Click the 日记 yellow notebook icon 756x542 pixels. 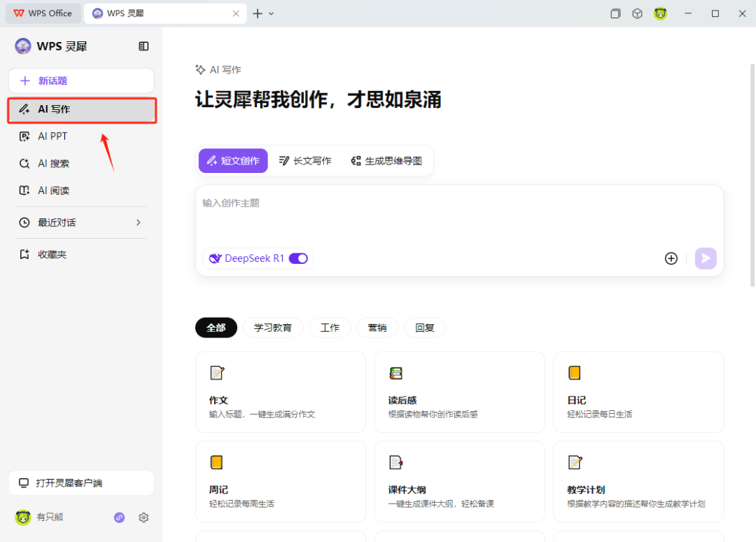(x=574, y=373)
